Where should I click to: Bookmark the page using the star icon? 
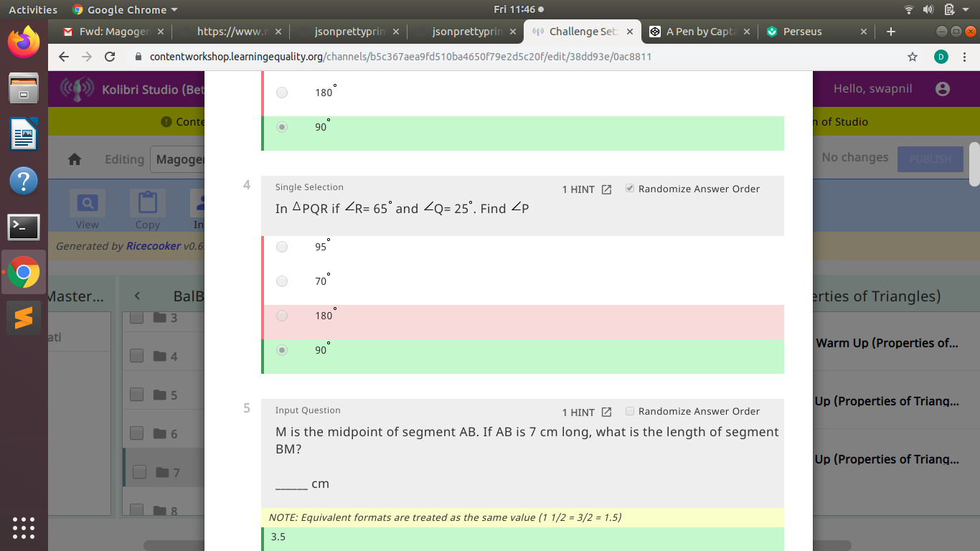click(911, 56)
